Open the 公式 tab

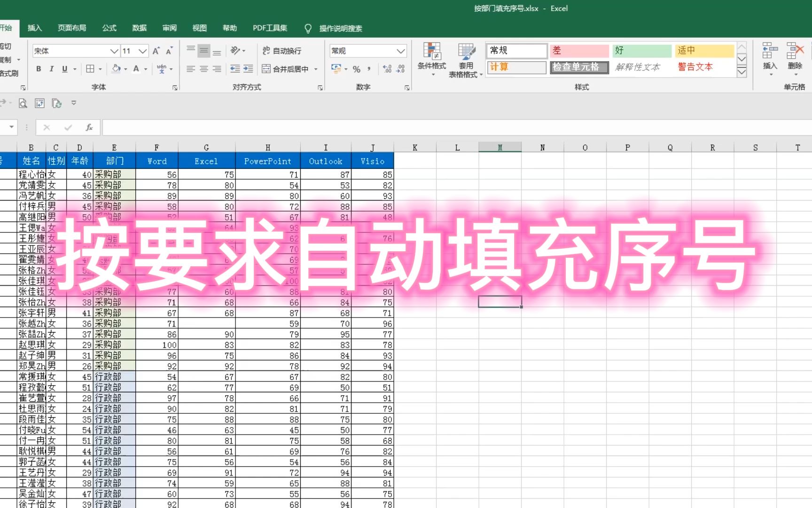[109, 28]
